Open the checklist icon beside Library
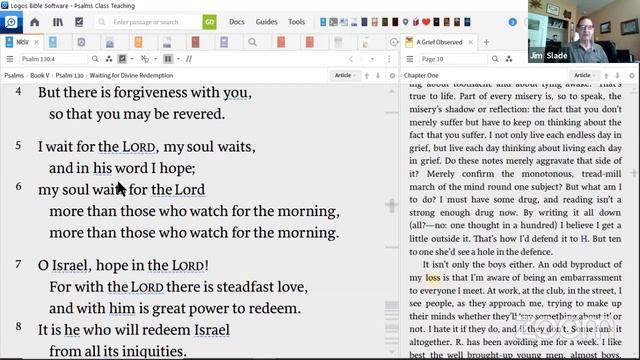 coord(79,22)
